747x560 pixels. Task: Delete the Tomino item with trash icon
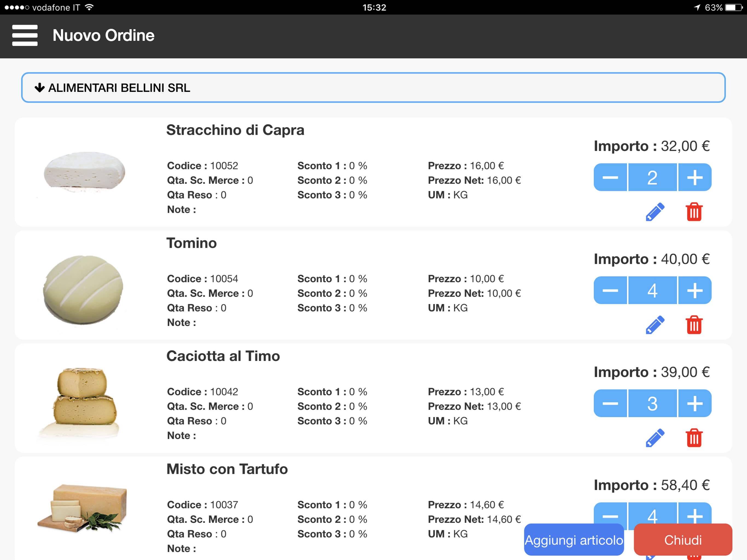pos(694,325)
